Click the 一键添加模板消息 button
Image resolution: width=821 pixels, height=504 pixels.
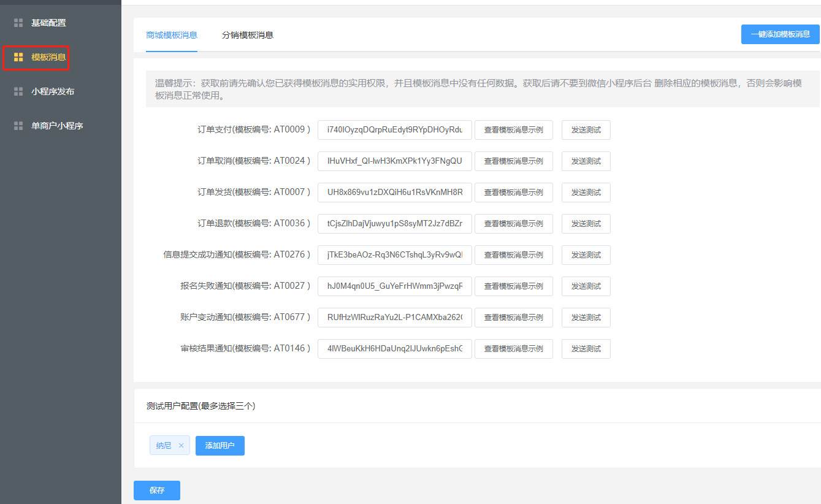pos(780,34)
